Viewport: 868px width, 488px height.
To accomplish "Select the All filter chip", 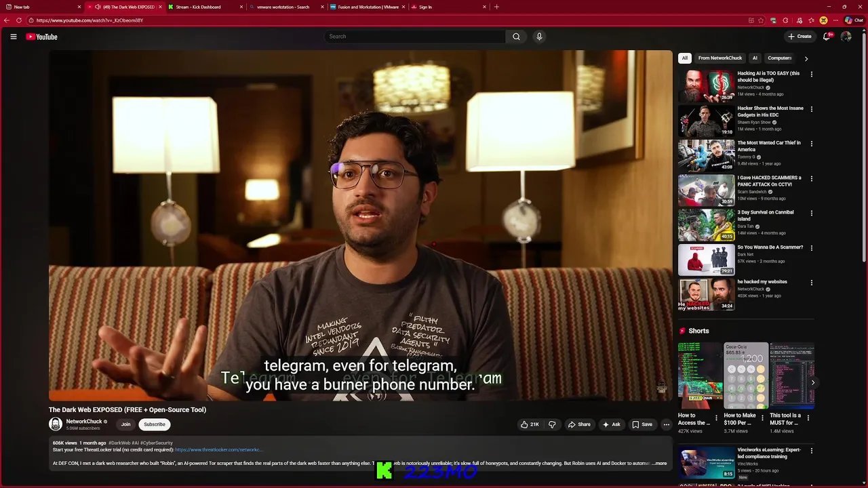I will click(x=685, y=58).
